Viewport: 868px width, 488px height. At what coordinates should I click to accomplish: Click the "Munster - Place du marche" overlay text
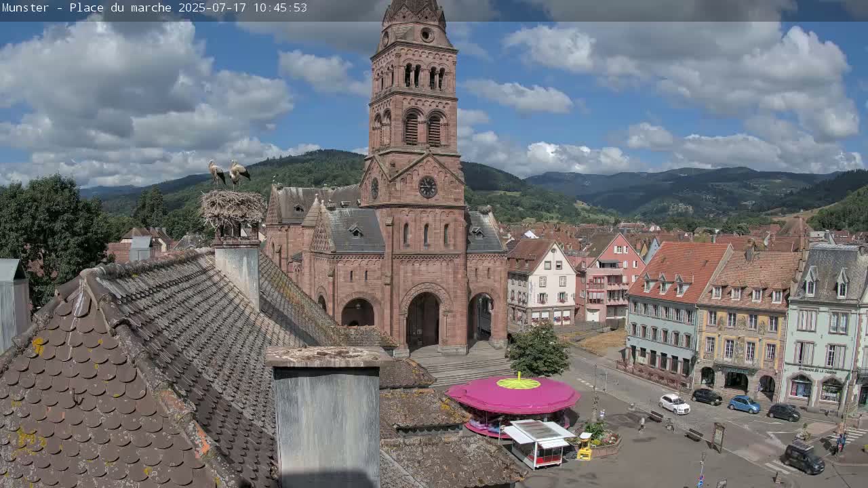87,8
